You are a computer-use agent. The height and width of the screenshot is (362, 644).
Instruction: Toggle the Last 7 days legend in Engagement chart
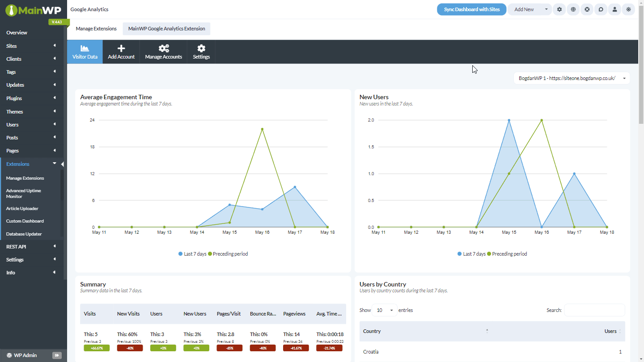pos(192,254)
